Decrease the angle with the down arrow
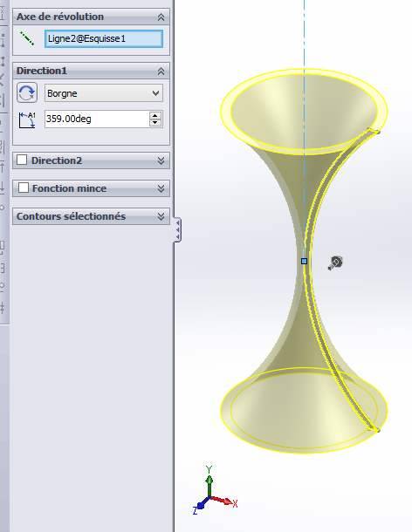412x532 pixels. [x=155, y=123]
